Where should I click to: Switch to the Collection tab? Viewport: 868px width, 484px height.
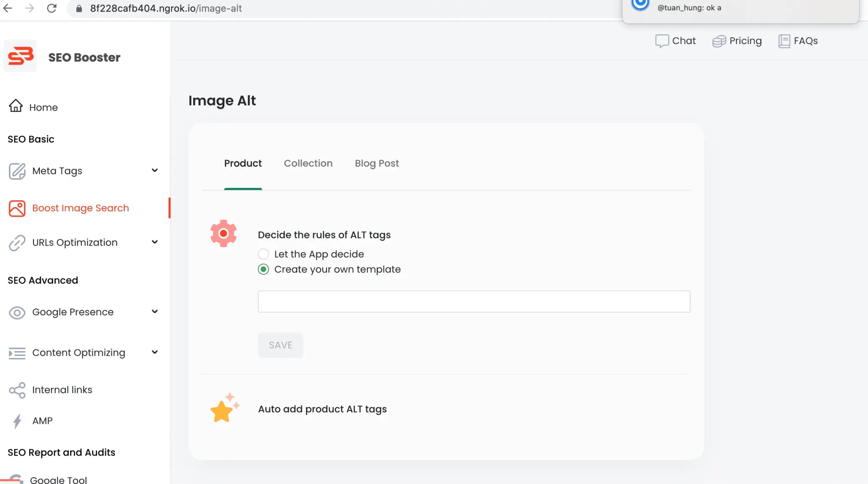pos(308,163)
